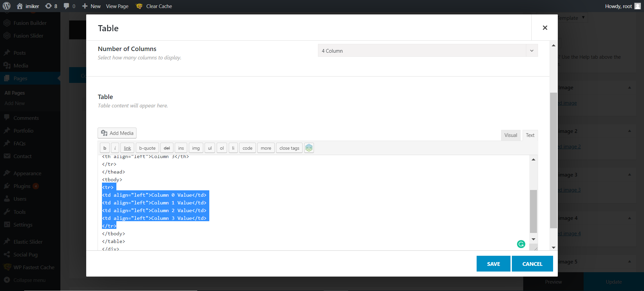Apply bold tag with b button
This screenshot has width=644, height=291.
105,148
